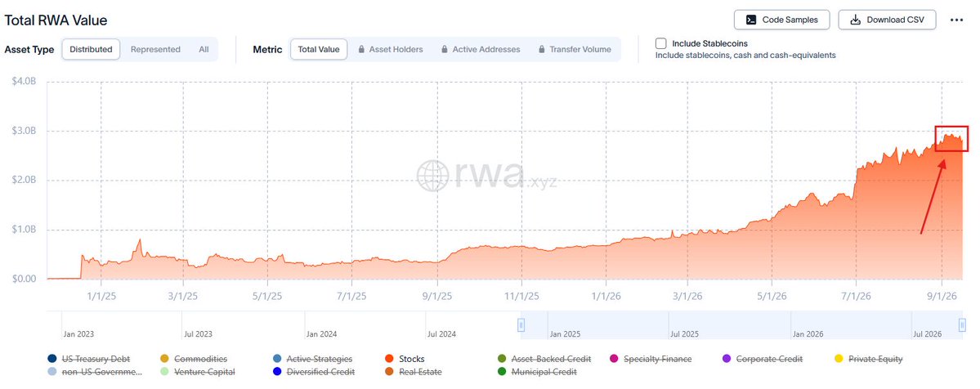Click the Jan 2025 mark in selected range
The image size is (980, 389).
click(x=565, y=334)
